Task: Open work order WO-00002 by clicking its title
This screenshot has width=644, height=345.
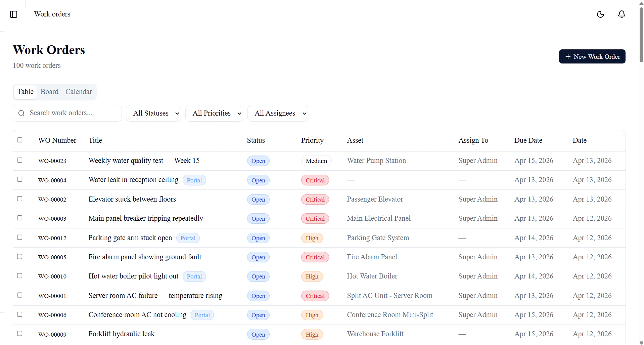Action: pyautogui.click(x=132, y=199)
